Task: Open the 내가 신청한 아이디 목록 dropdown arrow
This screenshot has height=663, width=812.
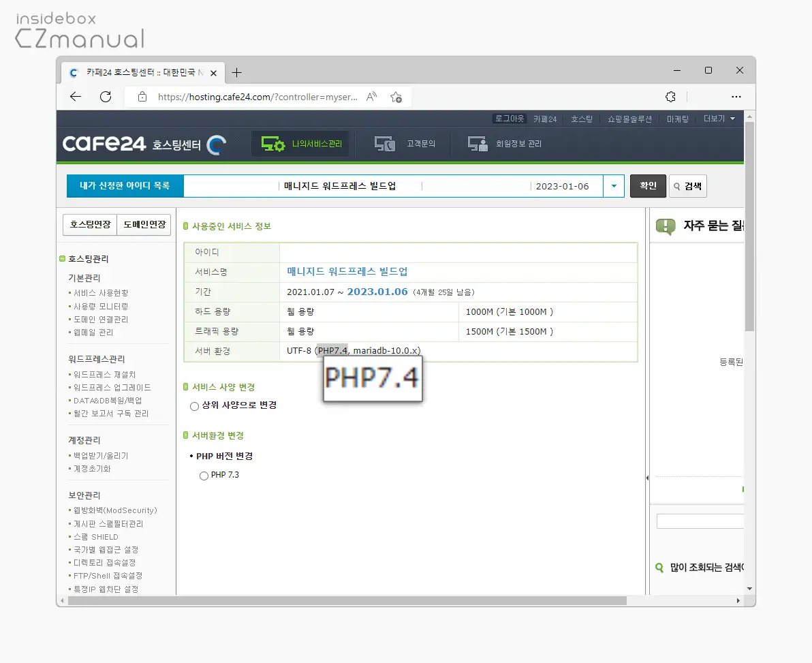Action: coord(614,186)
